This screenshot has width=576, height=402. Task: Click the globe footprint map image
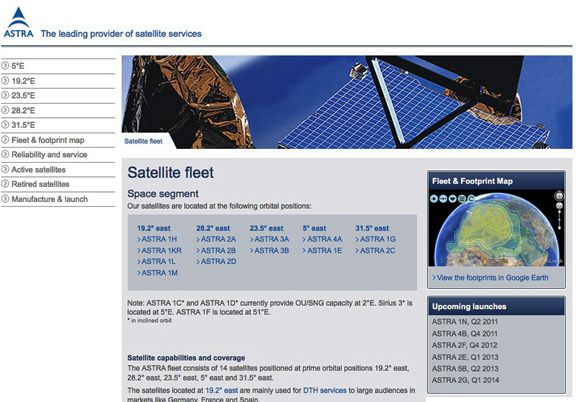click(x=496, y=228)
